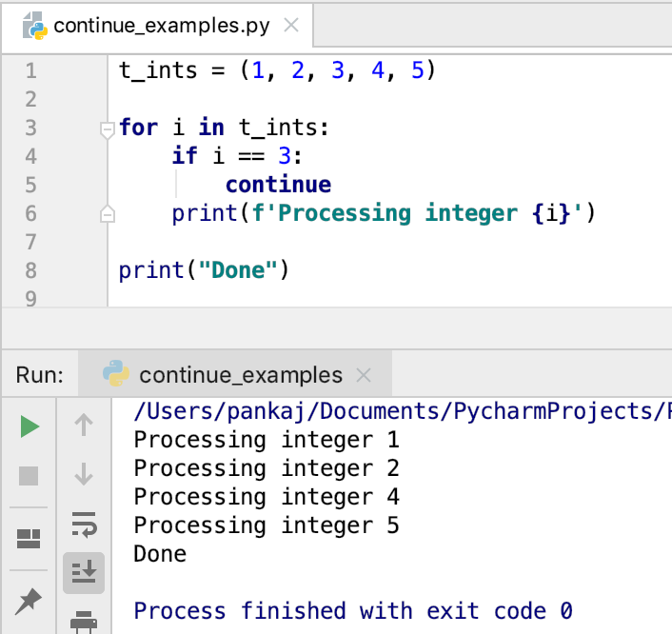
Task: Click the 'if' keyword on line 4
Action: pyautogui.click(x=186, y=156)
